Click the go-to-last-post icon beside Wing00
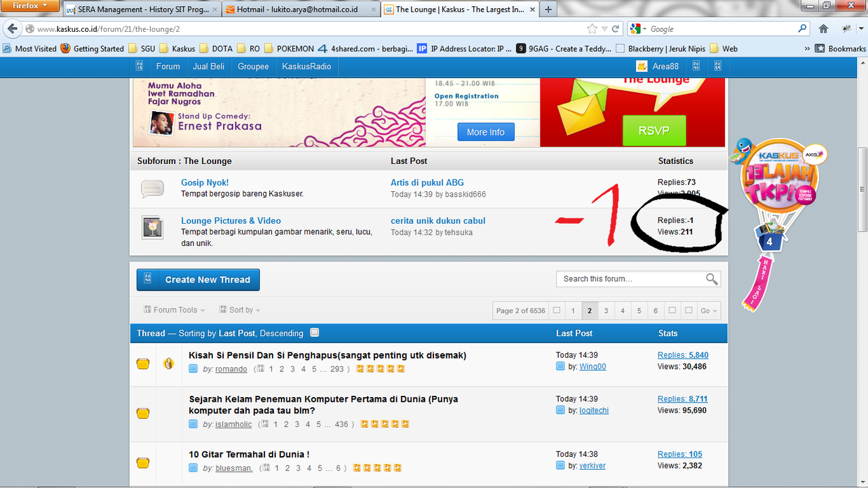The image size is (868, 488). pos(560,367)
